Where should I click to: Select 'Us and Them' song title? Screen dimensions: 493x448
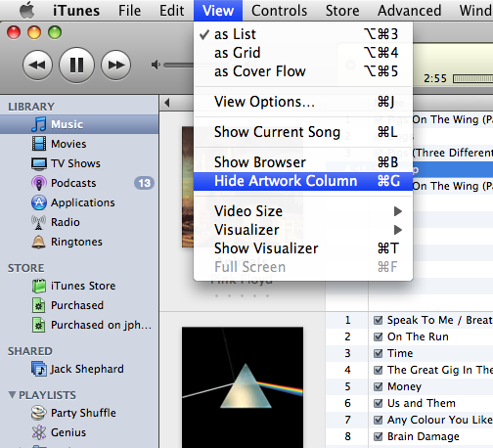coord(422,403)
